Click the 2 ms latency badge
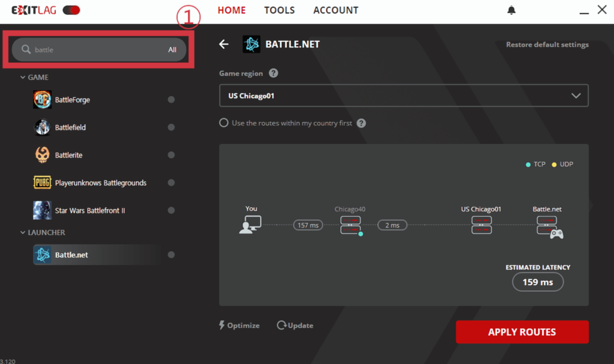614x364 pixels. click(x=392, y=225)
